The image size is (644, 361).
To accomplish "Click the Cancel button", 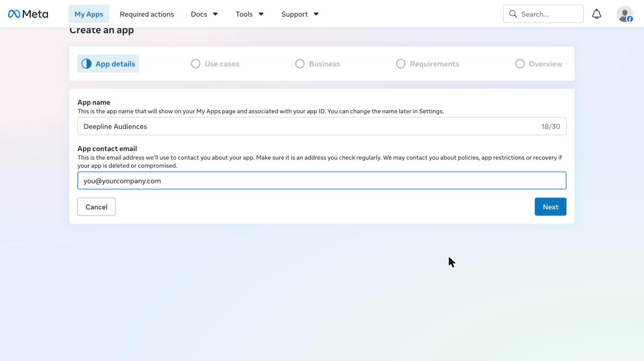I will [x=96, y=207].
